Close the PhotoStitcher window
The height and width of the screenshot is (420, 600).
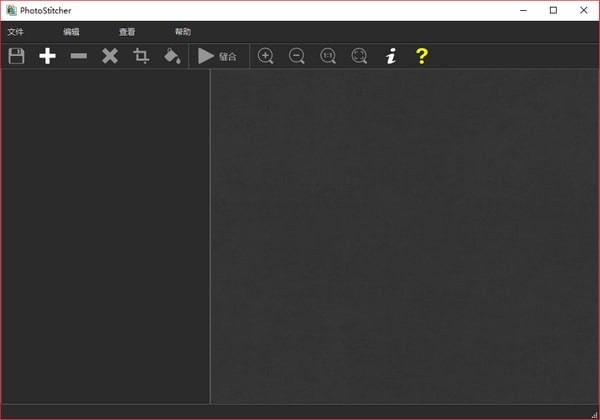coord(584,10)
